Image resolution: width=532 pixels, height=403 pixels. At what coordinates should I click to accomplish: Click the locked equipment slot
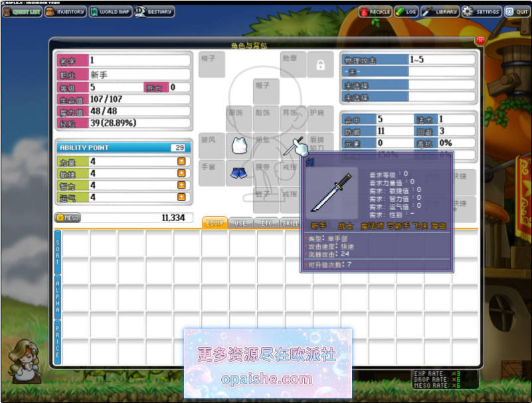[x=320, y=65]
